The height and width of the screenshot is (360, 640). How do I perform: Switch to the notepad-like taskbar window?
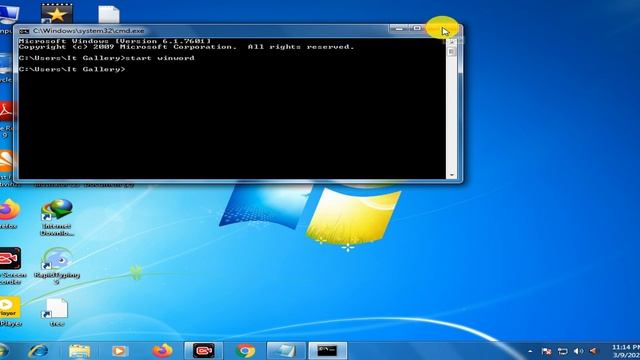point(286,351)
